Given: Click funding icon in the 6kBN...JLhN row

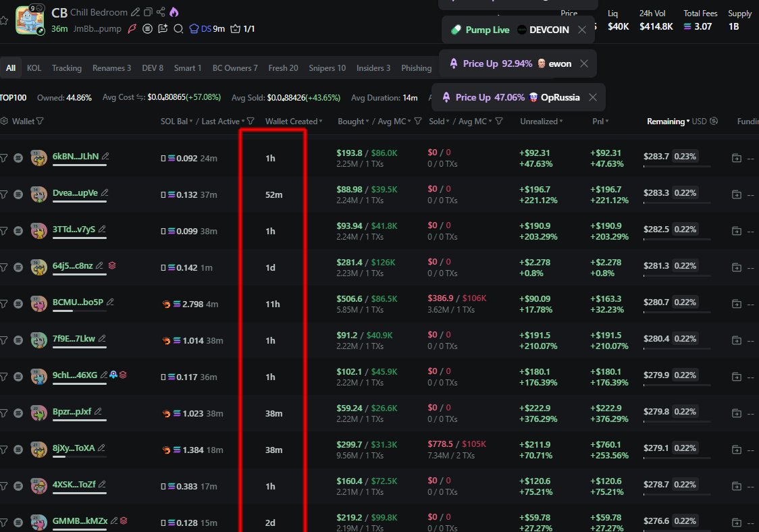Looking at the screenshot, I should (737, 158).
